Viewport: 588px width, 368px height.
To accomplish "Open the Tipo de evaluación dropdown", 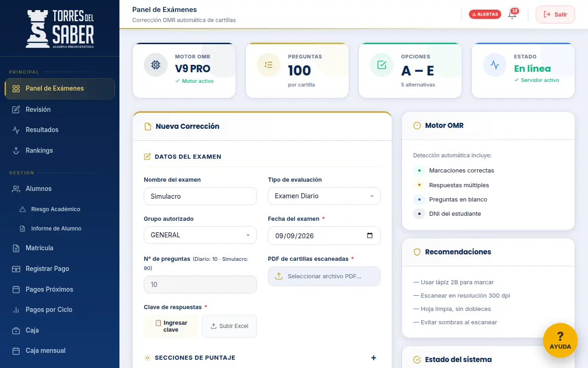I will click(x=324, y=196).
